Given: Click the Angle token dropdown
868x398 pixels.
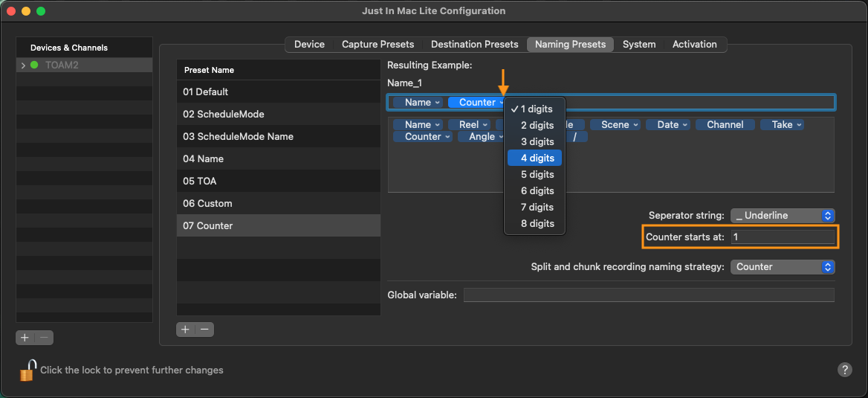Looking at the screenshot, I should (482, 136).
